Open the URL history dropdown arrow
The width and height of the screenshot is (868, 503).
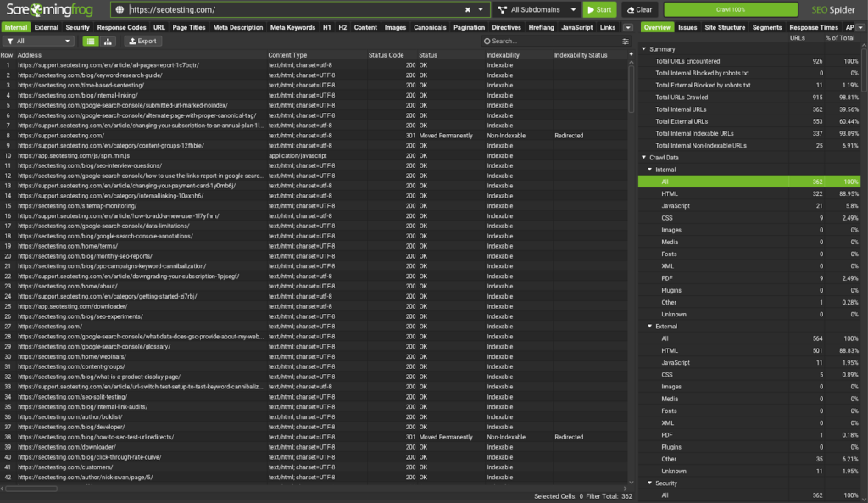(x=481, y=9)
